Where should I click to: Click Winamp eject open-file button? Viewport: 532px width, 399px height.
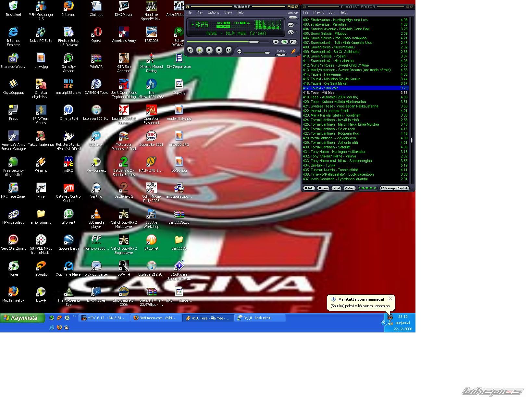click(x=276, y=42)
